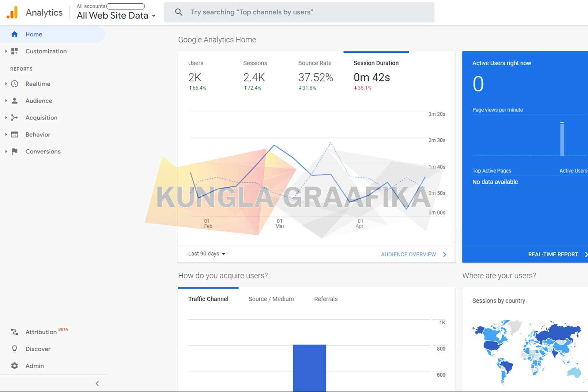
Task: Click the 37.52% bounce rate value
Action: tap(315, 77)
